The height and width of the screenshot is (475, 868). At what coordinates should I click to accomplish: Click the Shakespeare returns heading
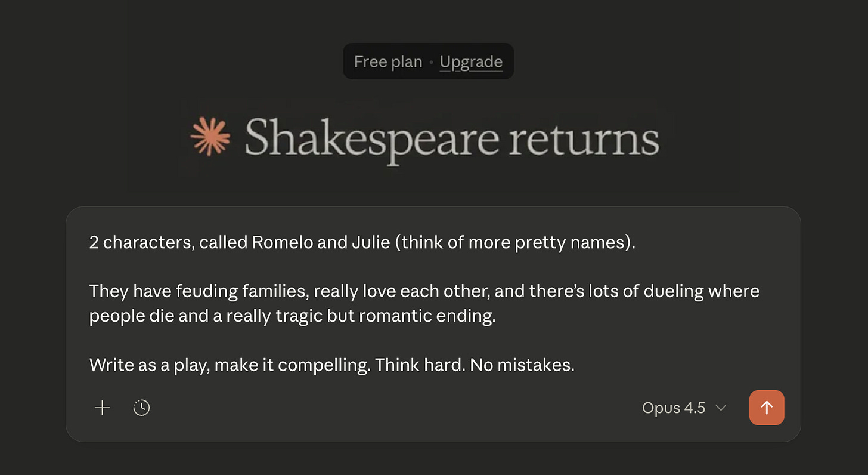click(451, 138)
